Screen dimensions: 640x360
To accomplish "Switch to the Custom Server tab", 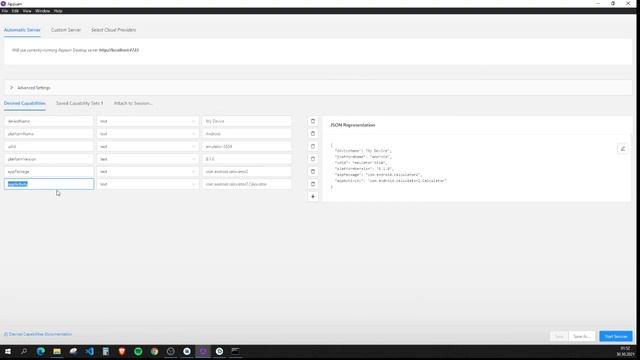I will [x=66, y=30].
